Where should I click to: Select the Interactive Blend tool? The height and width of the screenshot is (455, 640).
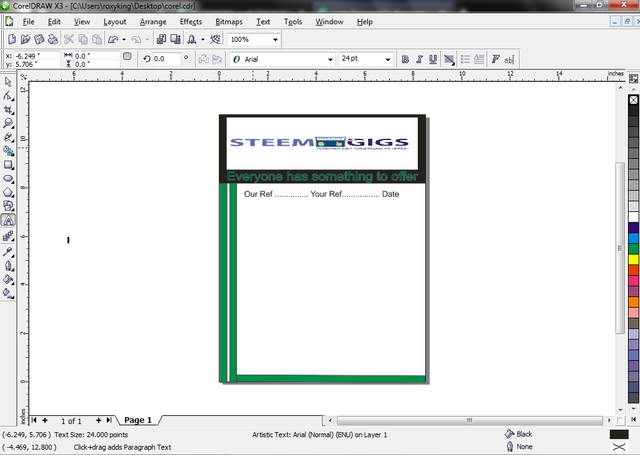(x=8, y=236)
